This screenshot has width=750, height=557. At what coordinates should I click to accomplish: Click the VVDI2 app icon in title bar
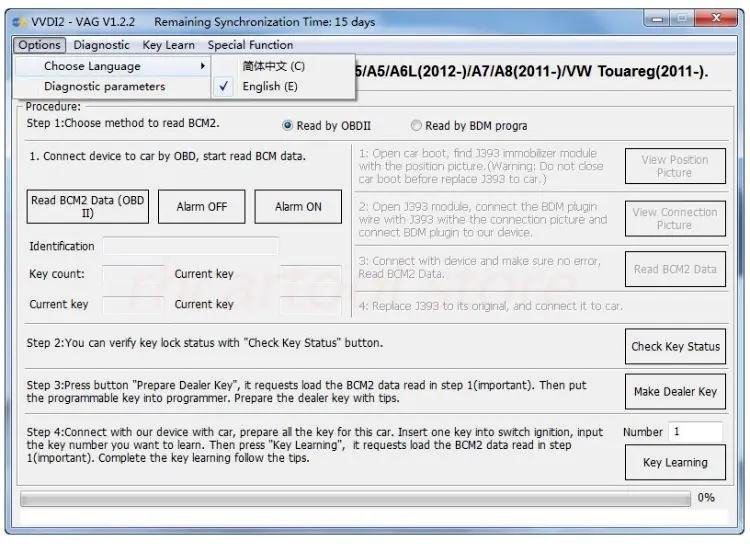(19, 22)
